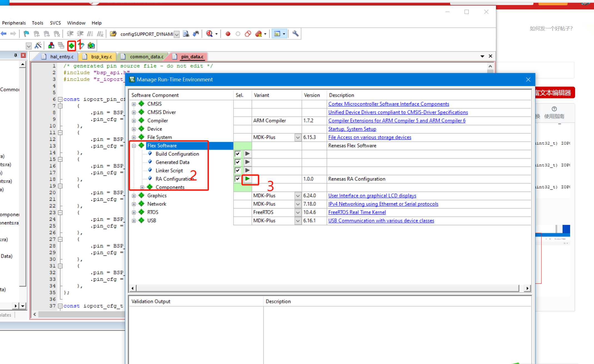
Task: Open Graphics variant MDK-Plus dropdown
Action: [x=298, y=196]
